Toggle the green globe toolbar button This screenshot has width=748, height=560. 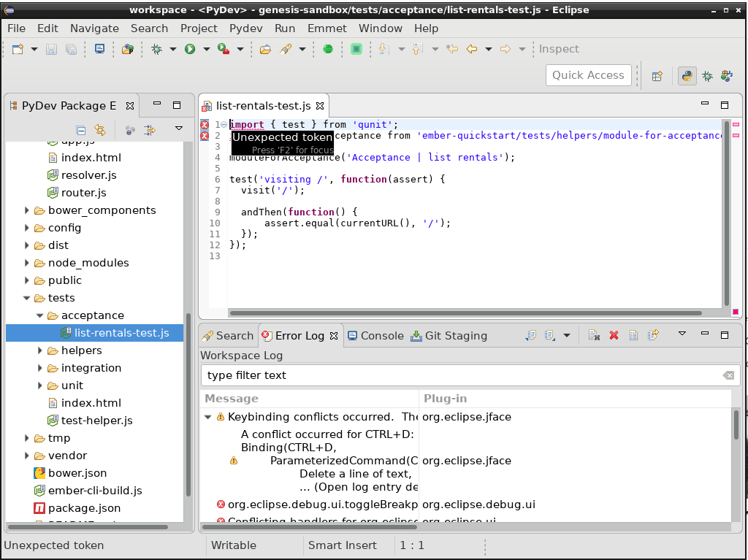pos(328,49)
